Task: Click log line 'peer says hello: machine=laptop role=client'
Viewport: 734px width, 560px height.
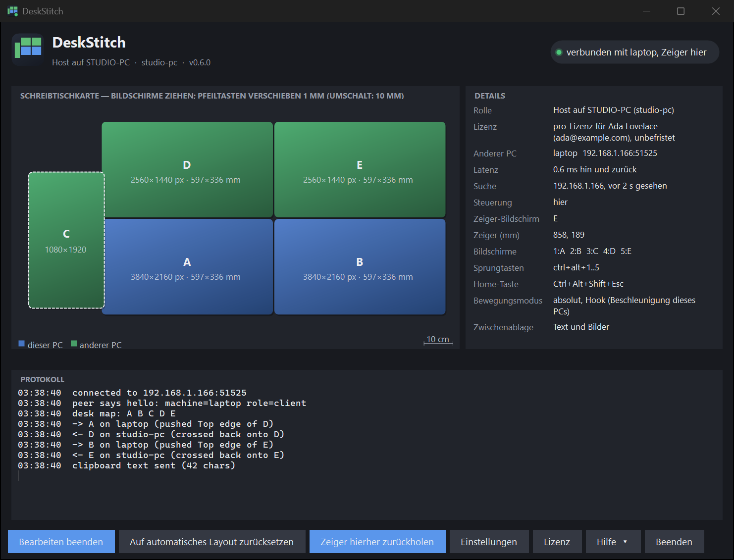Action: [x=189, y=403]
